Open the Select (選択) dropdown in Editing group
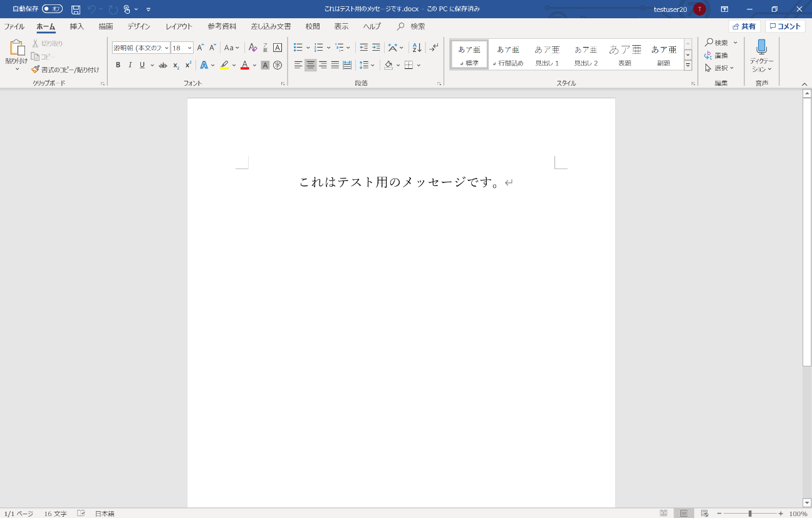Screen dimensions: 812x518 point(719,68)
